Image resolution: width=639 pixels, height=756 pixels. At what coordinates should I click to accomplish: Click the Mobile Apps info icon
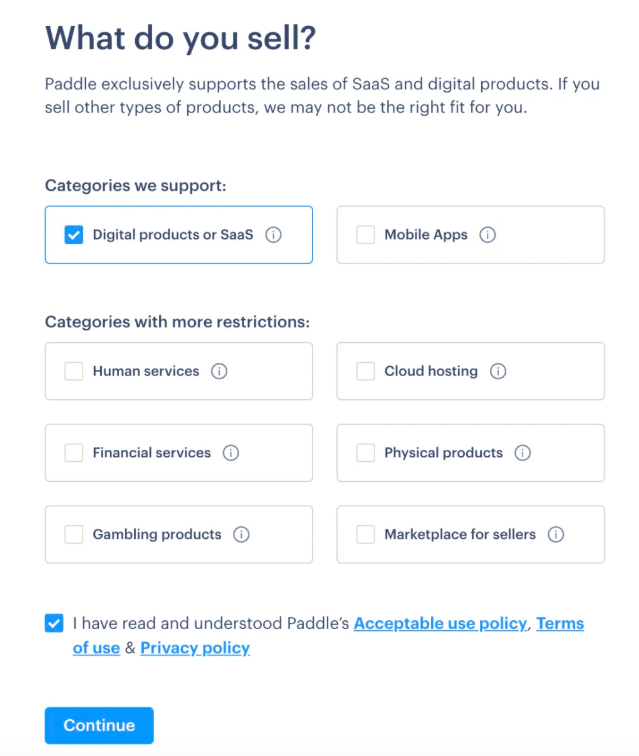488,235
